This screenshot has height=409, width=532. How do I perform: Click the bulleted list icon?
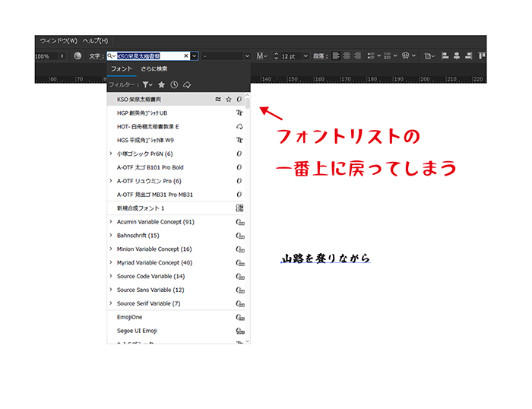coord(369,56)
